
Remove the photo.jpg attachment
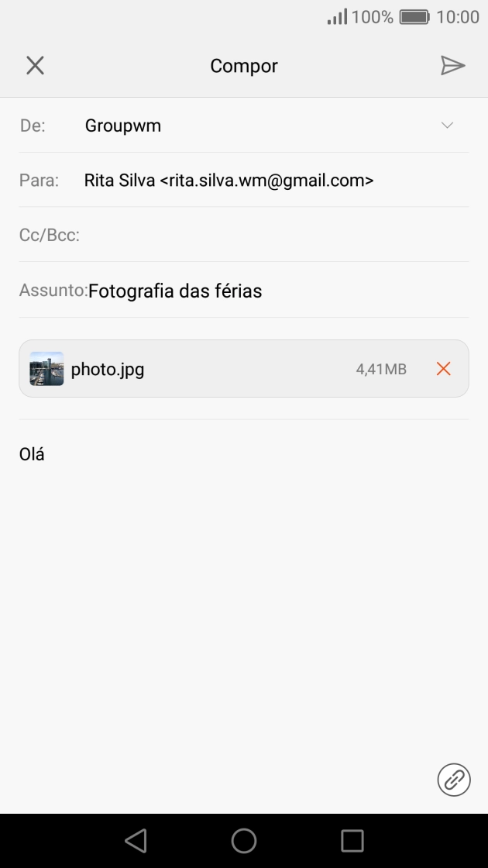[443, 369]
